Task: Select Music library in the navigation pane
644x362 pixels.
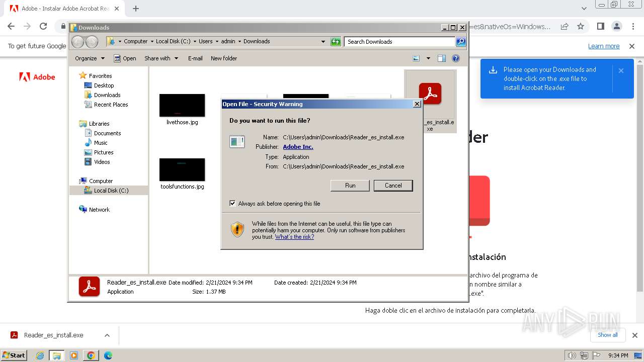Action: (x=96, y=143)
